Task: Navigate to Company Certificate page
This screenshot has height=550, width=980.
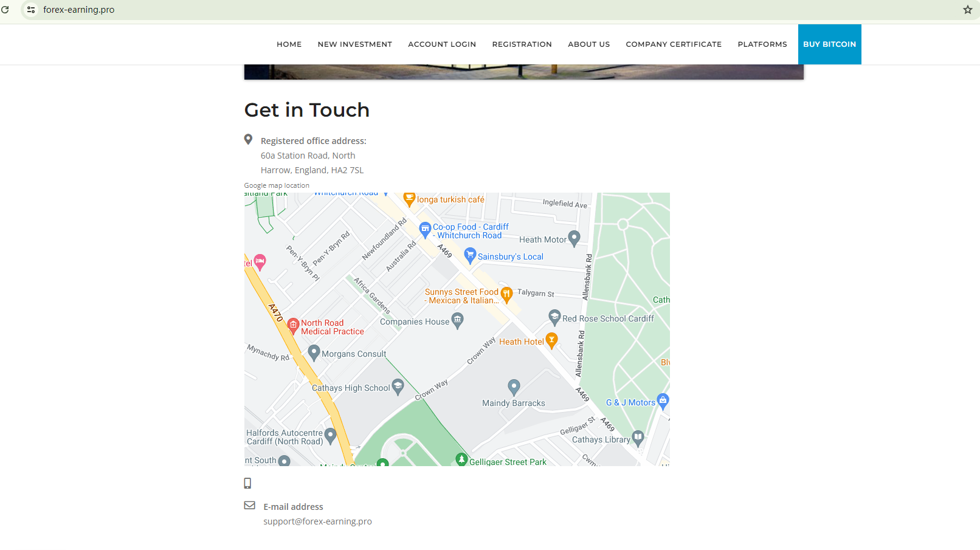Action: (674, 44)
